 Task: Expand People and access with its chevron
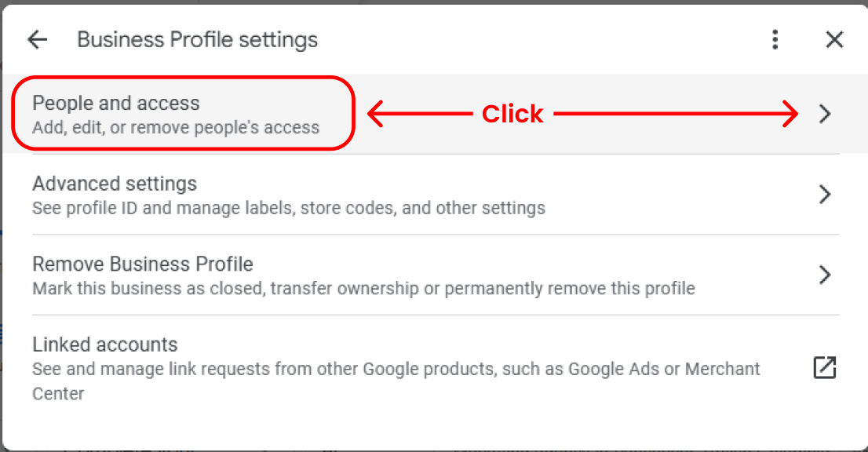pos(824,115)
